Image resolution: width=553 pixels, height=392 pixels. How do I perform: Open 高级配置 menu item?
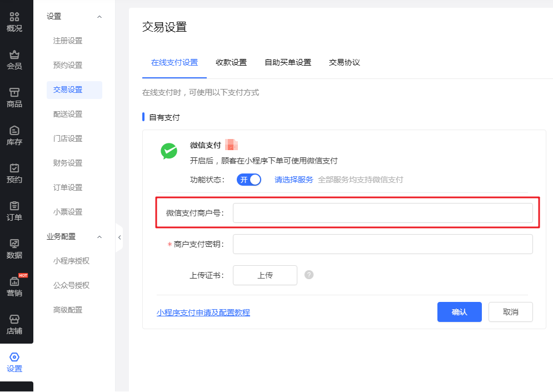point(68,310)
